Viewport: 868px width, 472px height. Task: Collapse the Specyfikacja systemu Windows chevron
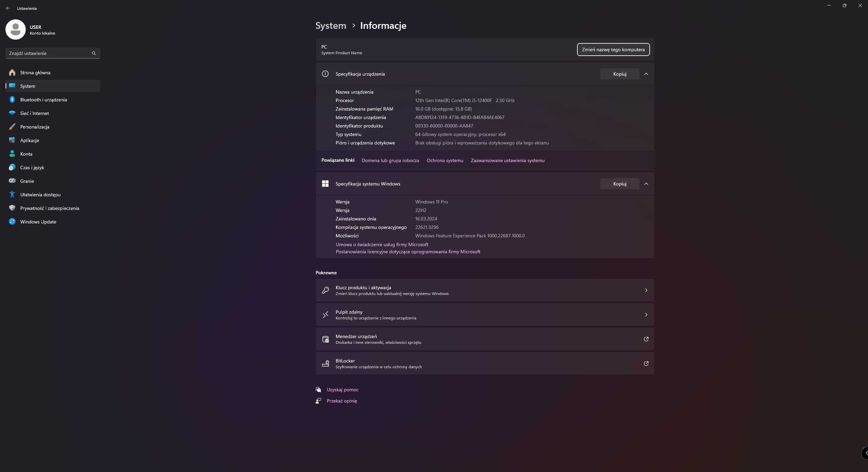(646, 183)
